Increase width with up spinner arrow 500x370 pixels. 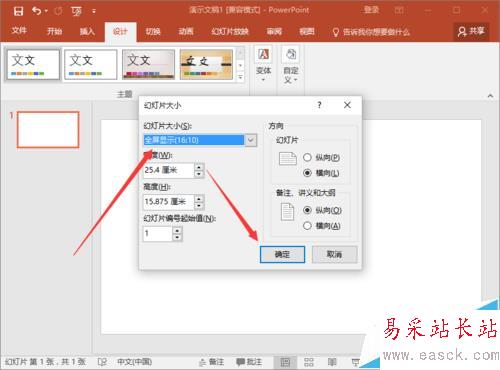pos(199,167)
